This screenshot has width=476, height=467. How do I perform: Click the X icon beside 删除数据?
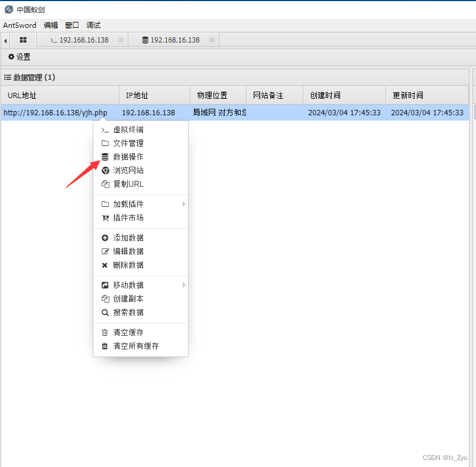coord(105,265)
